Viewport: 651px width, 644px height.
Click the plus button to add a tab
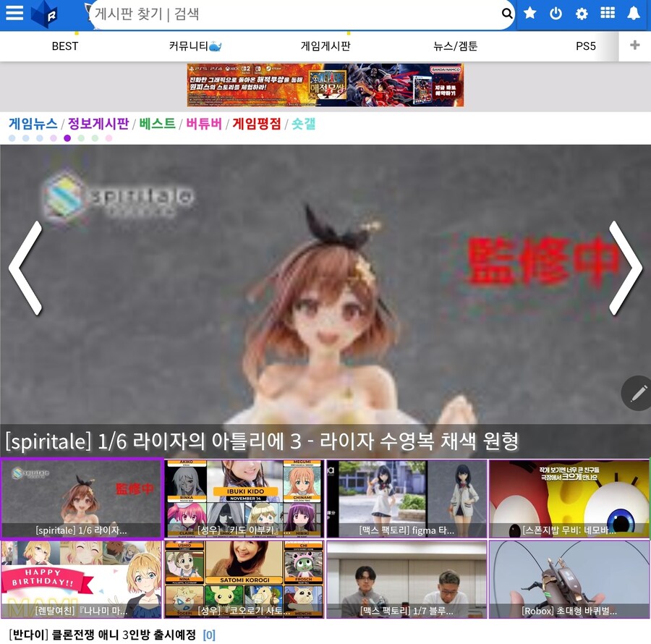[x=634, y=45]
